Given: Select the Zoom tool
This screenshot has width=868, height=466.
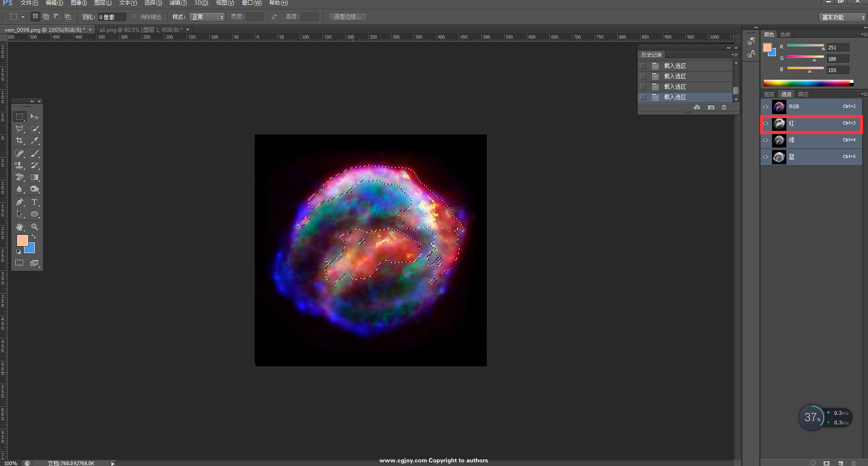Looking at the screenshot, I should (x=34, y=226).
